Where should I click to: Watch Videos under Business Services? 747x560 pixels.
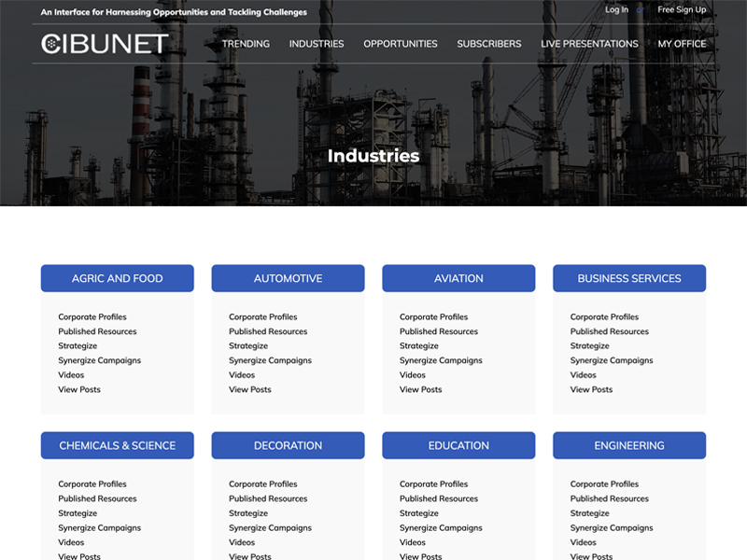[584, 375]
